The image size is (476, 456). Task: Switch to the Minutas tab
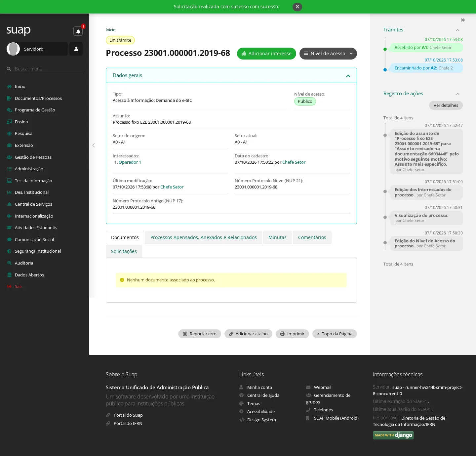(x=277, y=237)
